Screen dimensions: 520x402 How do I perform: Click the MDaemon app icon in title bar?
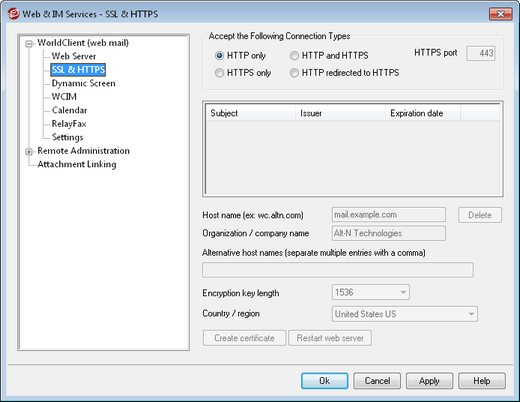14,14
